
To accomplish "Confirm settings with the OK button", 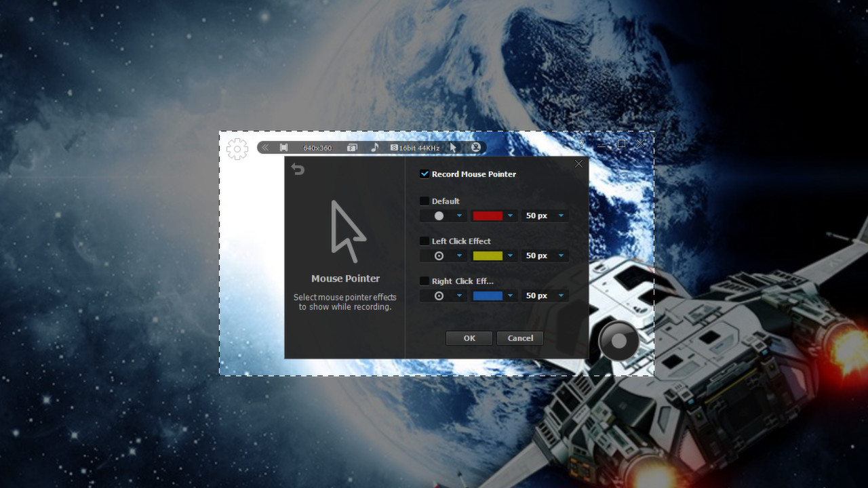I will coord(469,338).
